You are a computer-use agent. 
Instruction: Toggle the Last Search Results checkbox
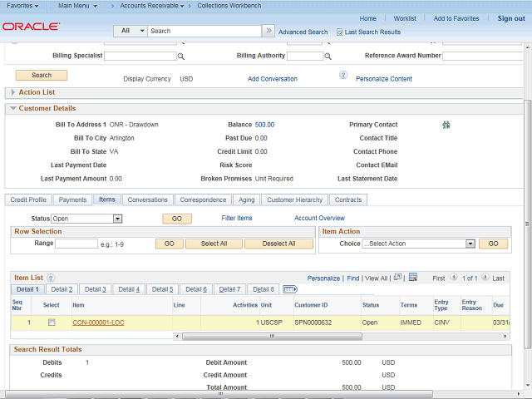339,32
